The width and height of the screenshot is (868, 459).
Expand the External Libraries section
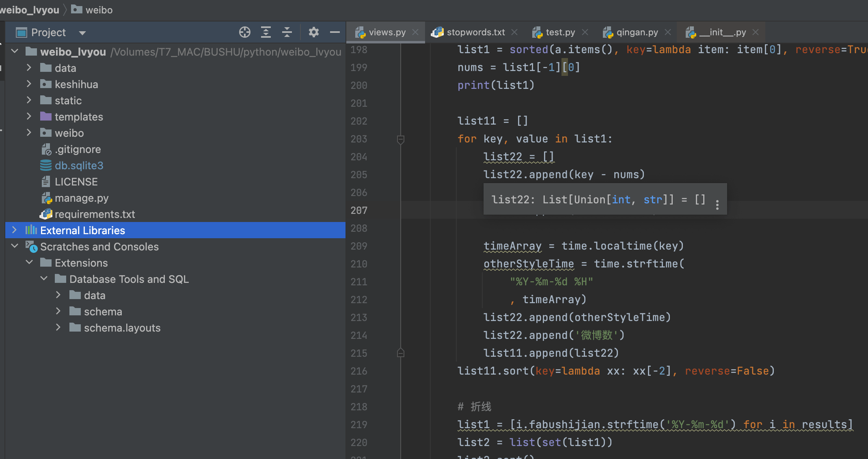click(x=13, y=231)
